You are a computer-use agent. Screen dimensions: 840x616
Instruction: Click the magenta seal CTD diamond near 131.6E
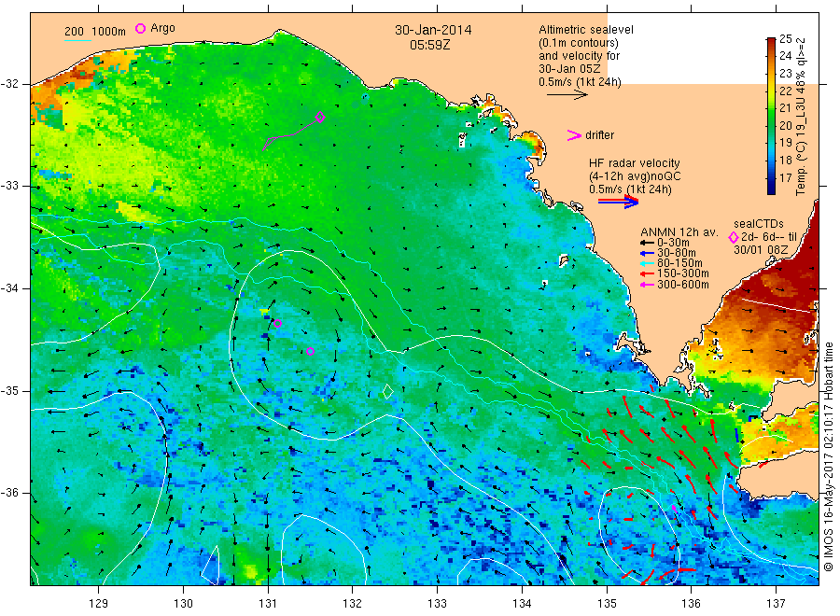(320, 117)
